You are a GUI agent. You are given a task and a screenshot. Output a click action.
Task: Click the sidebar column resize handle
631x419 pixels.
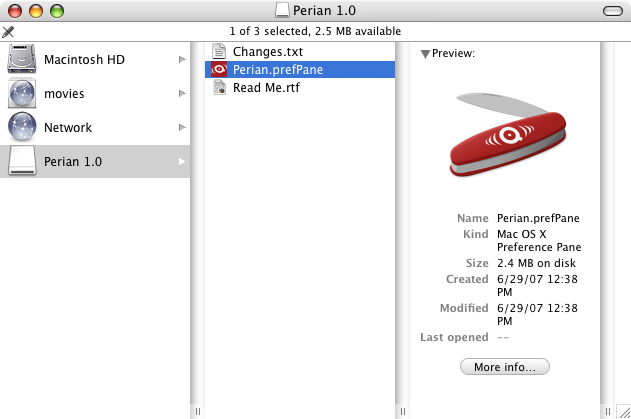(x=197, y=411)
